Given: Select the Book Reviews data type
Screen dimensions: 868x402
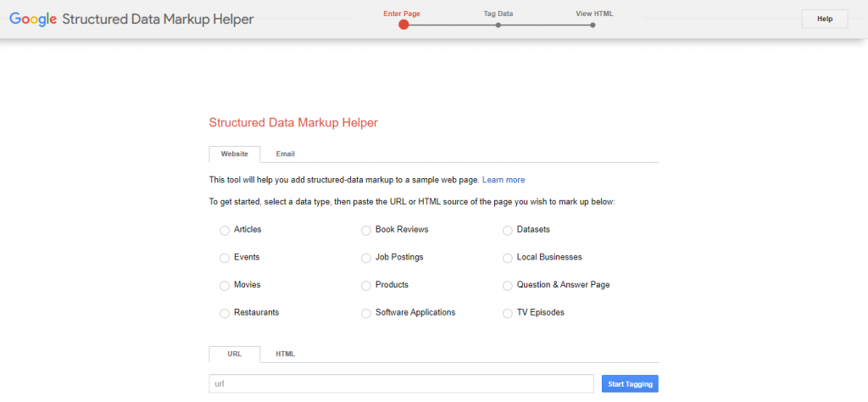Looking at the screenshot, I should click(366, 231).
